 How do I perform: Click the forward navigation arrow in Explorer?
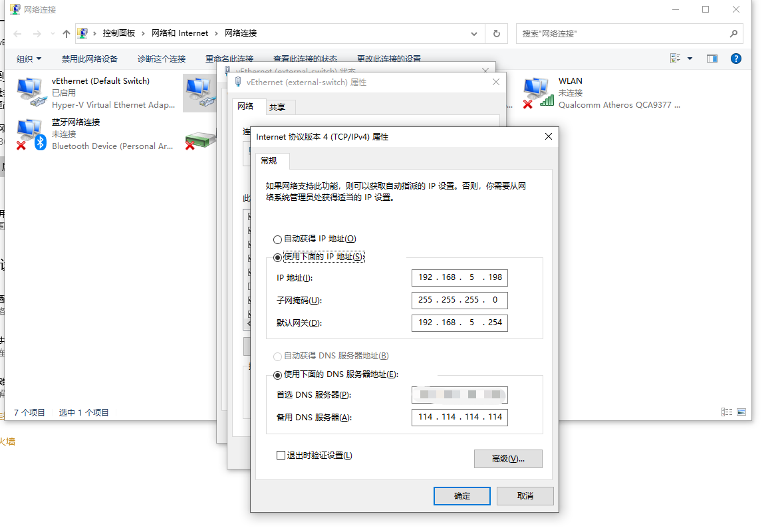tap(37, 33)
